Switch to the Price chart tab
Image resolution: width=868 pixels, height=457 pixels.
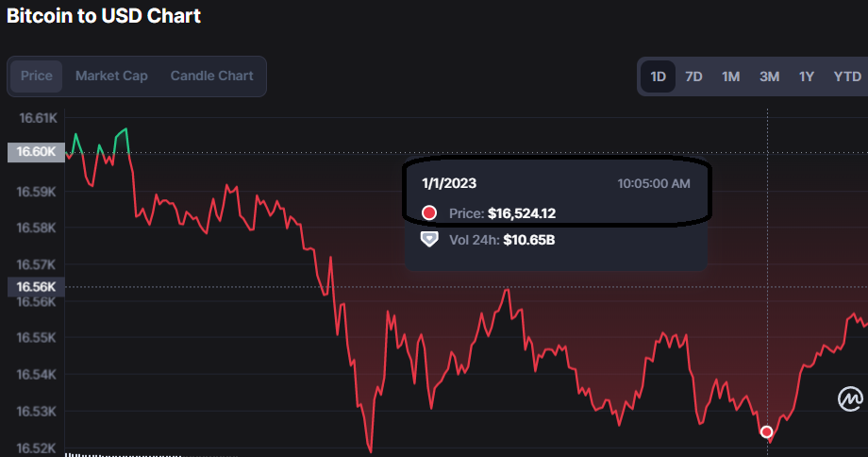(37, 76)
